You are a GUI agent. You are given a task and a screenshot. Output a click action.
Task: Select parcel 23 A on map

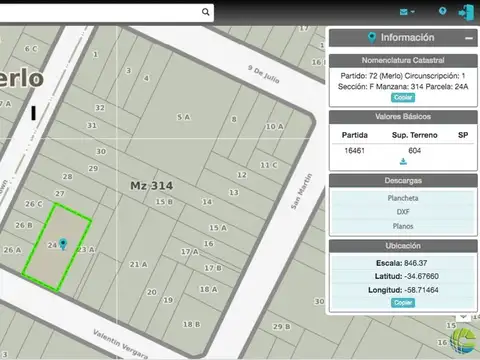(86, 249)
